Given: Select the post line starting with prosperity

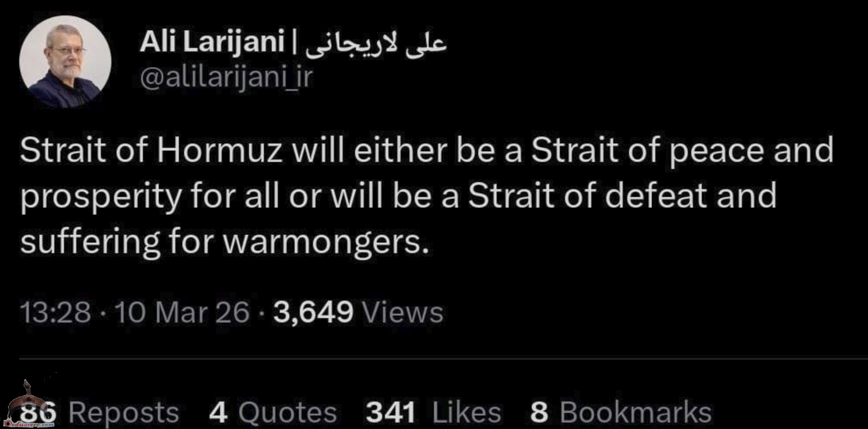Looking at the screenshot, I should coord(398,197).
